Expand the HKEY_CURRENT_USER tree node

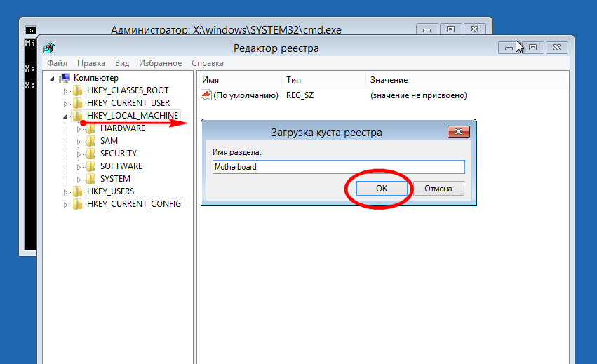click(66, 103)
